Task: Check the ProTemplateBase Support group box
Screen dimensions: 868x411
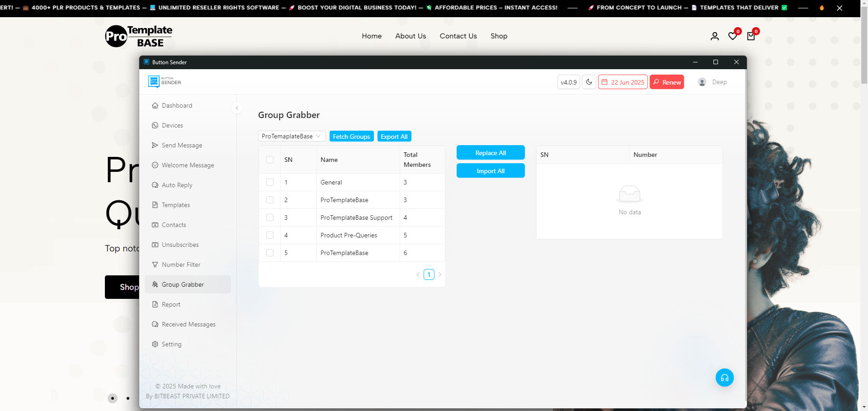Action: 270,217
